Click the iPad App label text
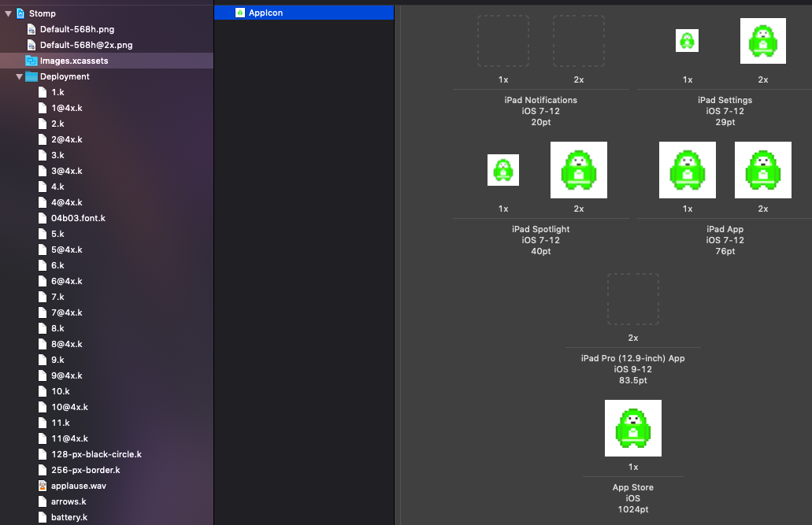Image resolution: width=812 pixels, height=525 pixels. (x=725, y=229)
